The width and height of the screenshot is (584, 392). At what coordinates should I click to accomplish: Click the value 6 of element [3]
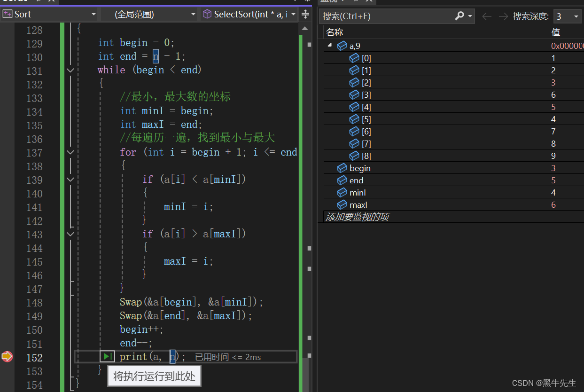tap(553, 95)
